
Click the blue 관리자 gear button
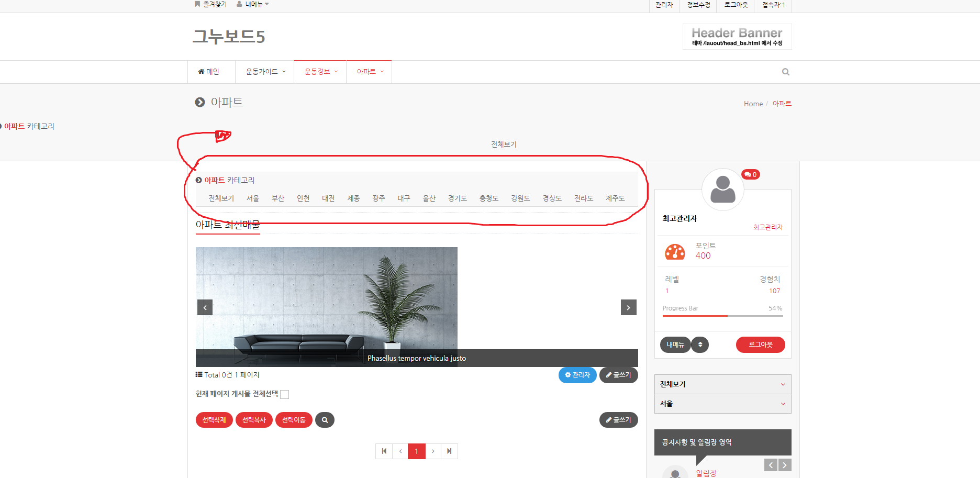[x=577, y=375]
